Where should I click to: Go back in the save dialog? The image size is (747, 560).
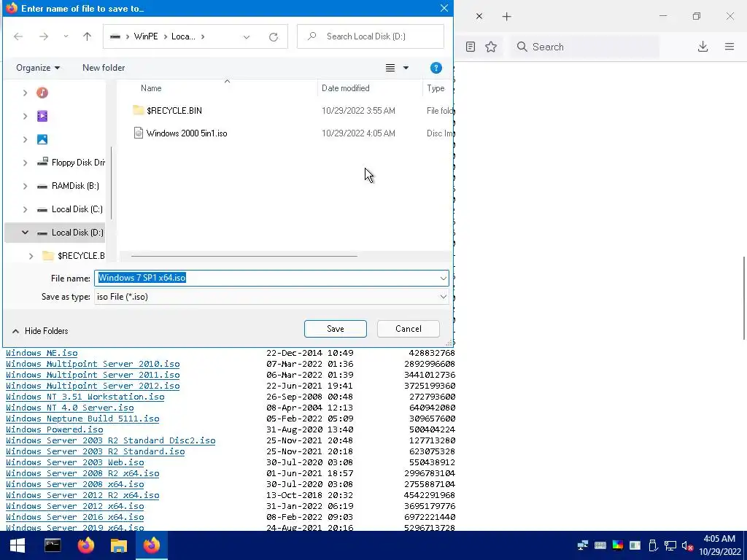tap(18, 36)
